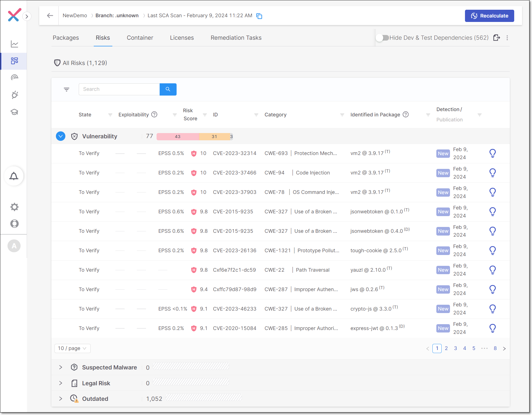Image resolution: width=532 pixels, height=415 pixels.
Task: Open the Category column filter
Action: [342, 115]
